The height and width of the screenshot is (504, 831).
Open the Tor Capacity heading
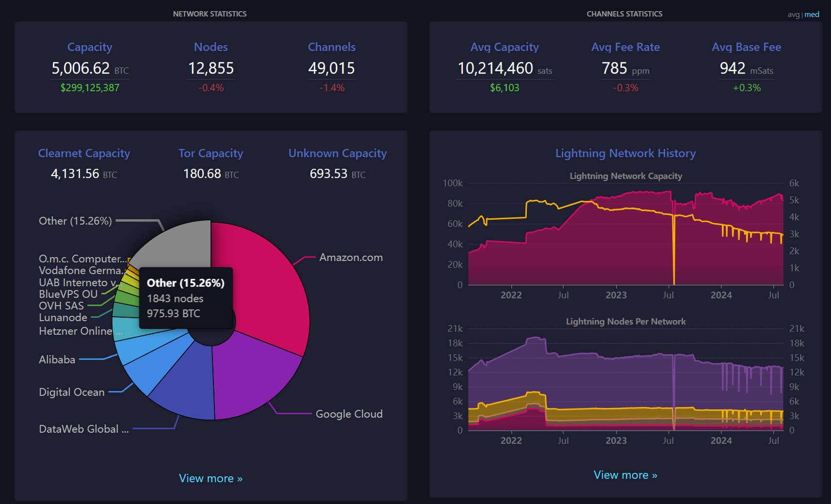pyautogui.click(x=211, y=153)
